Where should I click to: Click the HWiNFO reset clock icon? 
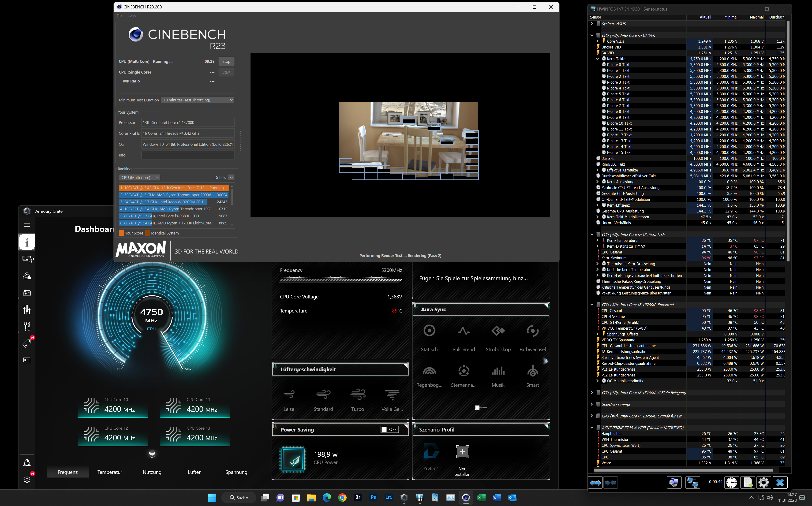pyautogui.click(x=731, y=482)
